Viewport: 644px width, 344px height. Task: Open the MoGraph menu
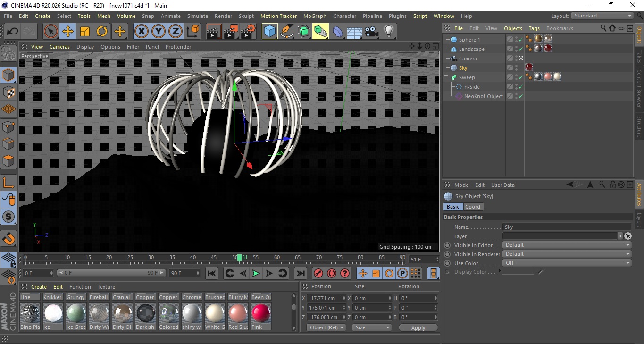(x=315, y=16)
